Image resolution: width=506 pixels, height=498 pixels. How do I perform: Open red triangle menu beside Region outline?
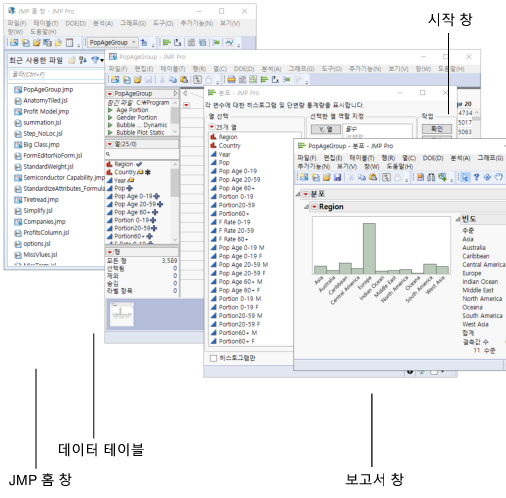point(314,207)
